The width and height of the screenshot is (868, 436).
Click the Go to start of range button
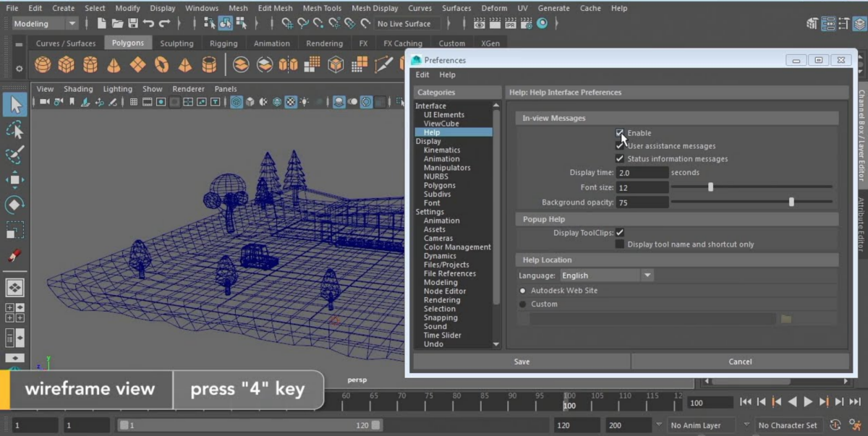(x=745, y=402)
